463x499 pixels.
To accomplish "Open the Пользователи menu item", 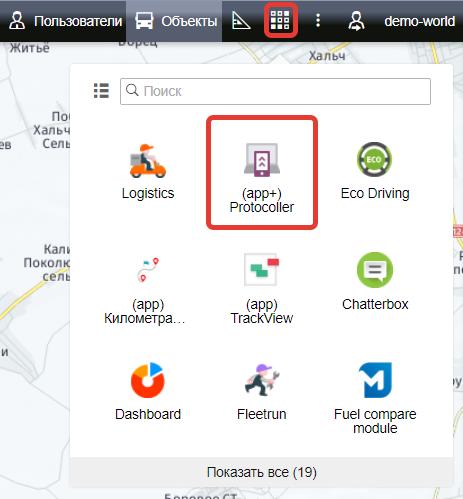I will [x=66, y=21].
